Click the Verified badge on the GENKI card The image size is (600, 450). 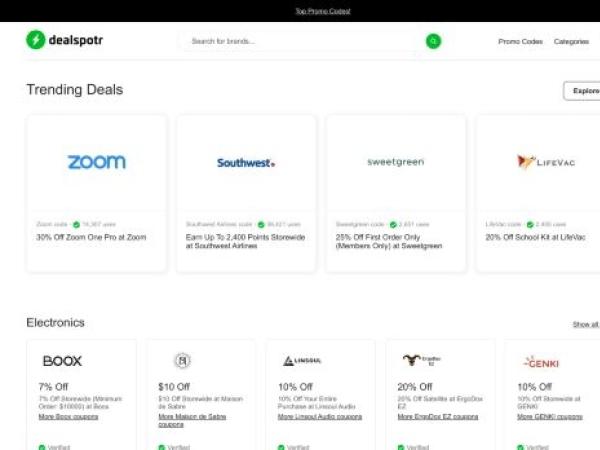pos(533,447)
